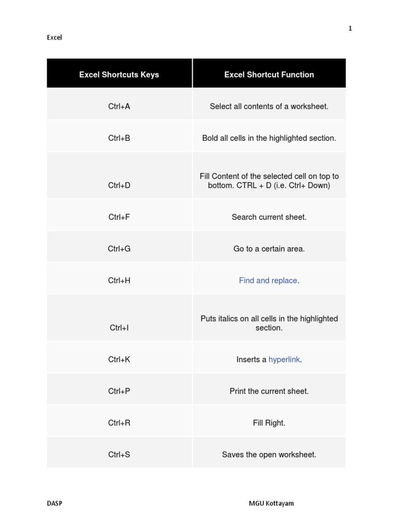
Task: Select the Ctrl+G key cell
Action: pos(119,249)
